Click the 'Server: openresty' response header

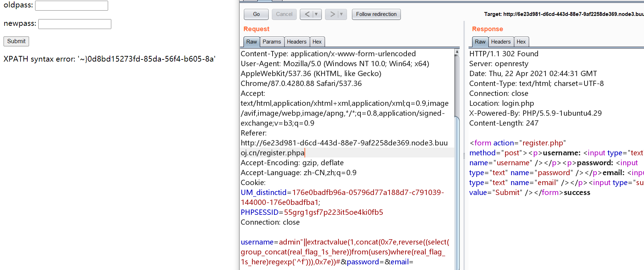point(499,64)
